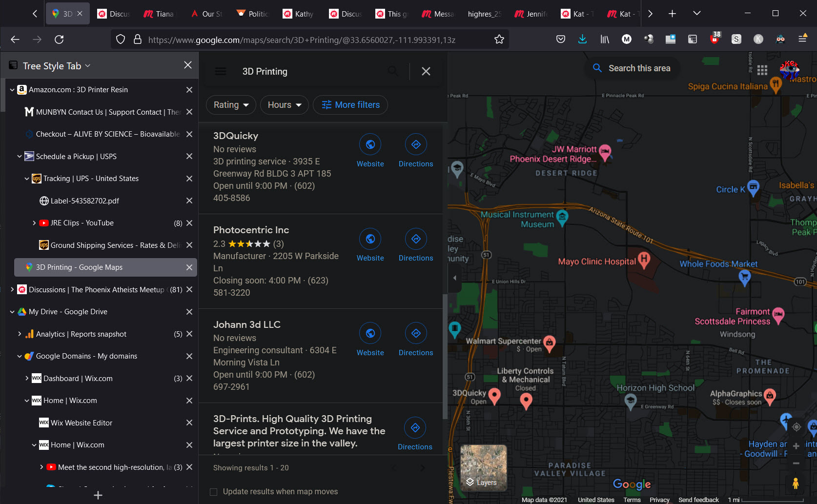Click the Google account avatar

[x=789, y=70]
